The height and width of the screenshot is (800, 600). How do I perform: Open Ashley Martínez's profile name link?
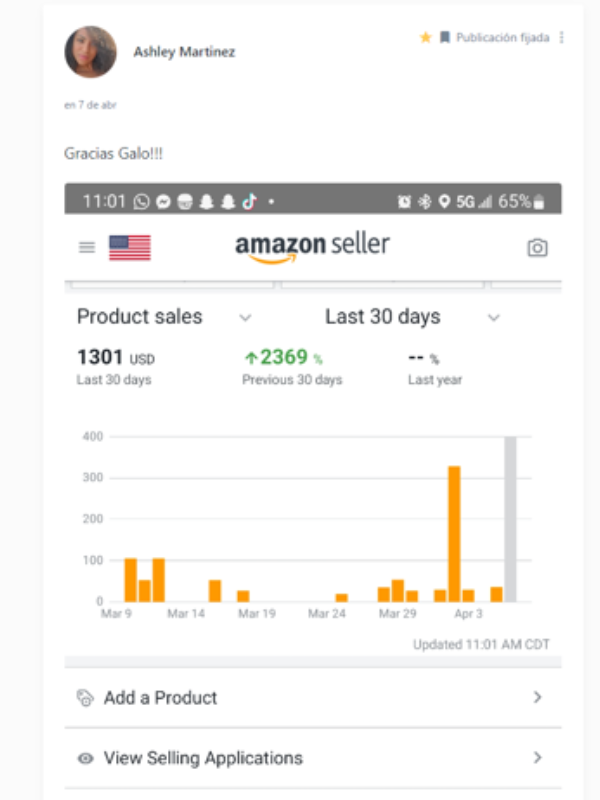(x=184, y=52)
